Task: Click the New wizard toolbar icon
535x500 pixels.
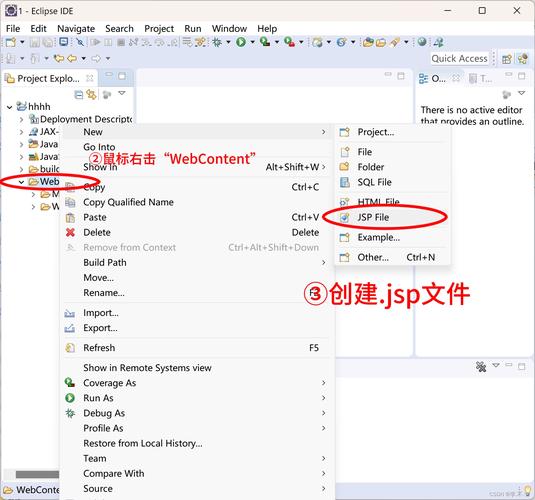Action: pos(11,42)
